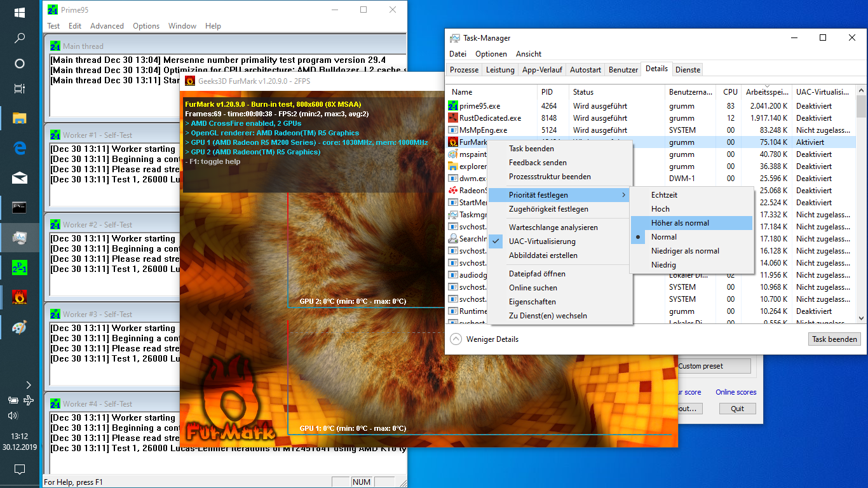This screenshot has width=868, height=488.
Task: Click Task beenden button in Task-Manager
Action: (x=834, y=339)
